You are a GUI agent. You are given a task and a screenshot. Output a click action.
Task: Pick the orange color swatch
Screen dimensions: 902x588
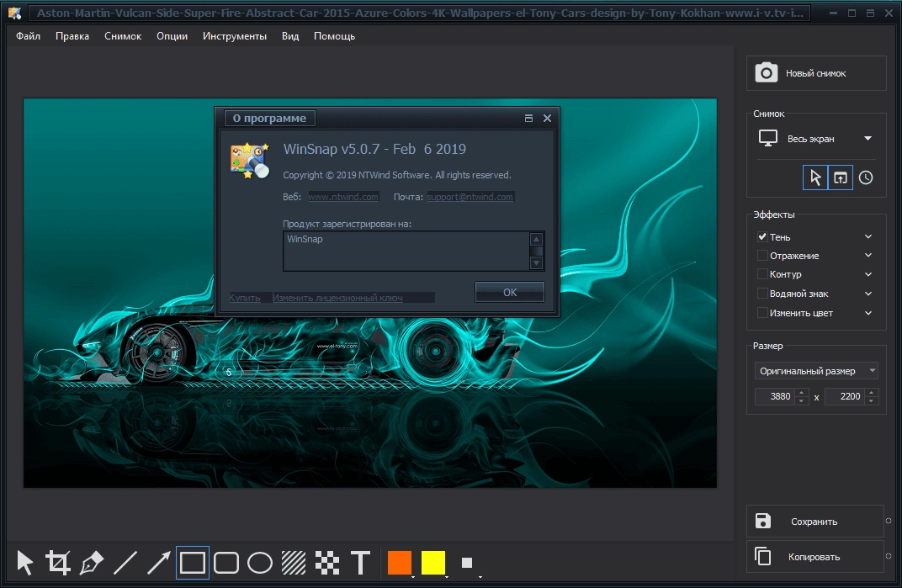[x=399, y=563]
